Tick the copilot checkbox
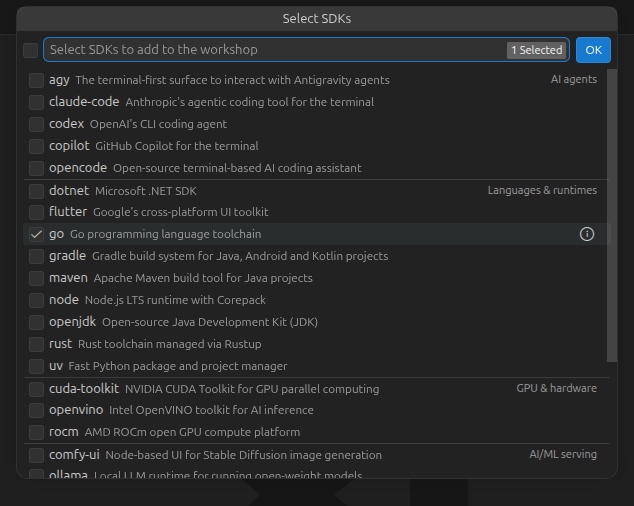 pyautogui.click(x=36, y=146)
